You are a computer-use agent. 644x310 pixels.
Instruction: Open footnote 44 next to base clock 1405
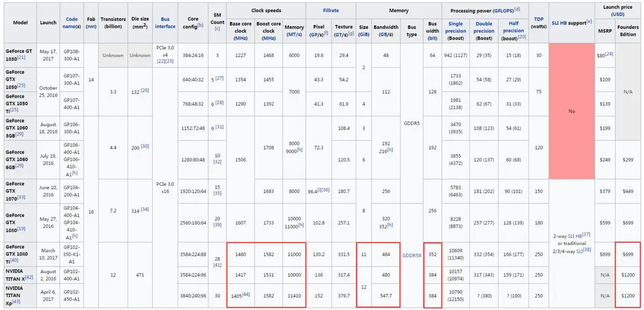246,294
